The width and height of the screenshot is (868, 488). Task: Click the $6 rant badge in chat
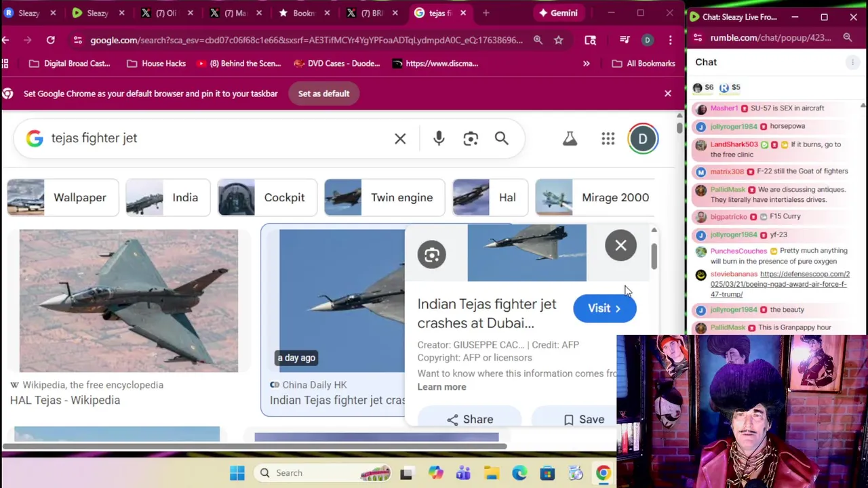click(x=703, y=87)
